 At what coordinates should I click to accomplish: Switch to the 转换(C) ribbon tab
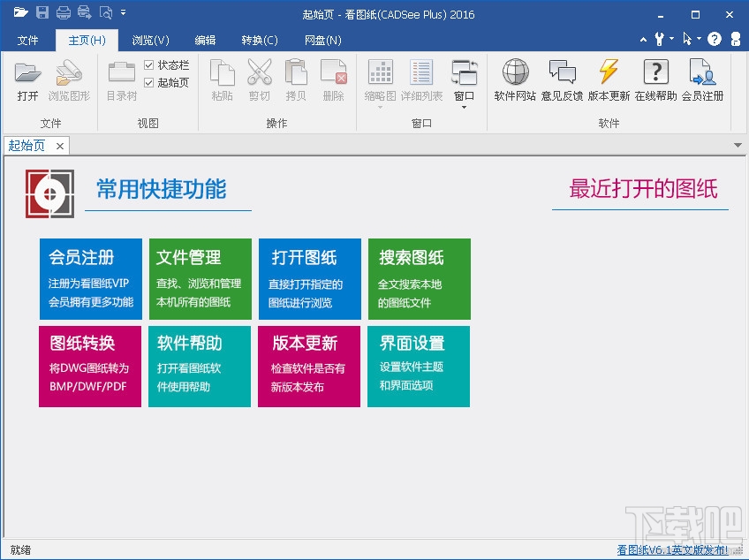[x=259, y=40]
